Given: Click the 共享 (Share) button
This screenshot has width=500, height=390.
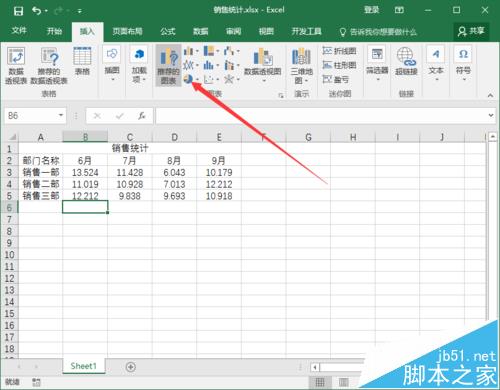Looking at the screenshot, I should [x=471, y=31].
